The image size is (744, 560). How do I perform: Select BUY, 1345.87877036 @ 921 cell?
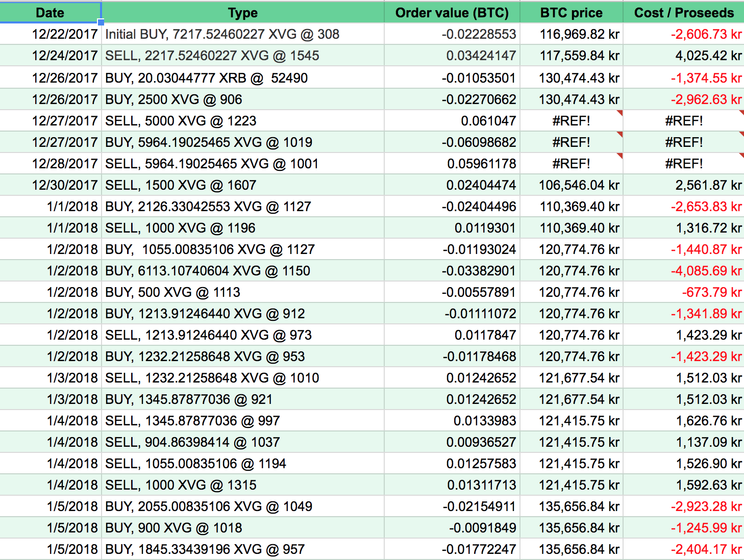pyautogui.click(x=243, y=399)
